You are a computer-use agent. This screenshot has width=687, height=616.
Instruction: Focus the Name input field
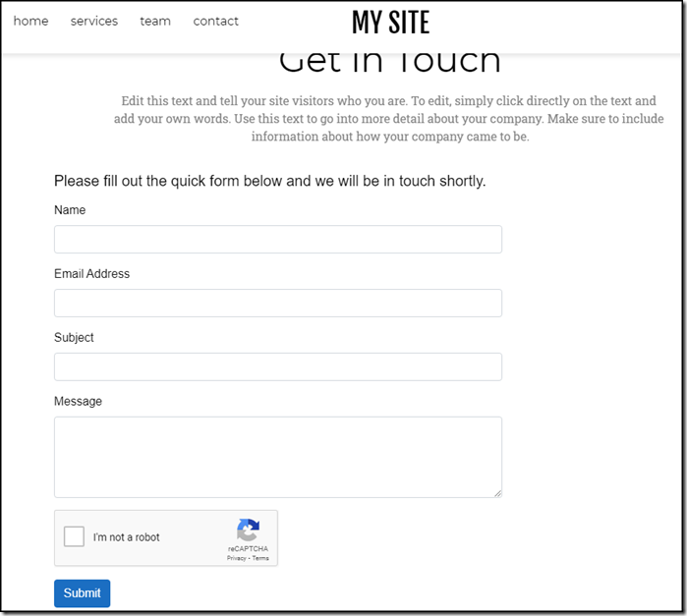(x=278, y=239)
